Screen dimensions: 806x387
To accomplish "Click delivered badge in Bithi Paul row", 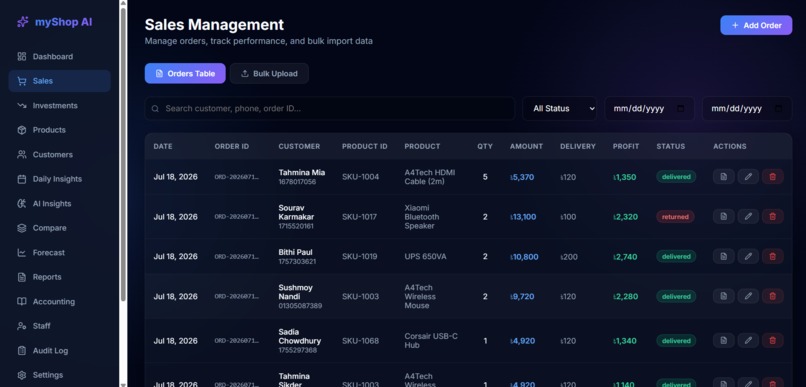I will click(x=676, y=256).
